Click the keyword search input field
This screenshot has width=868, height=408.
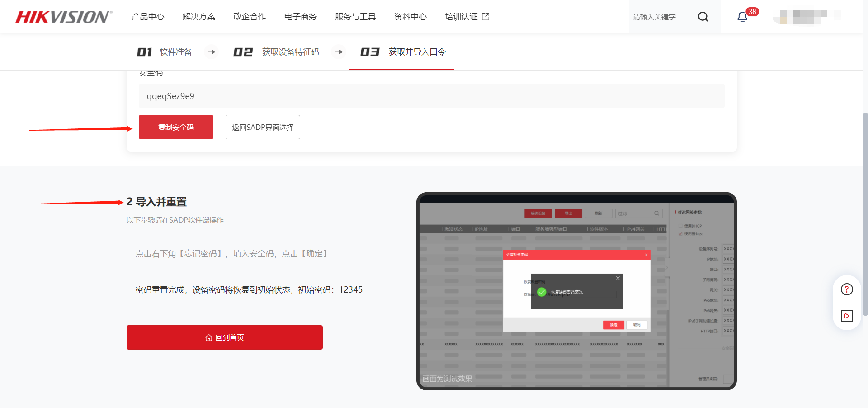pyautogui.click(x=660, y=17)
